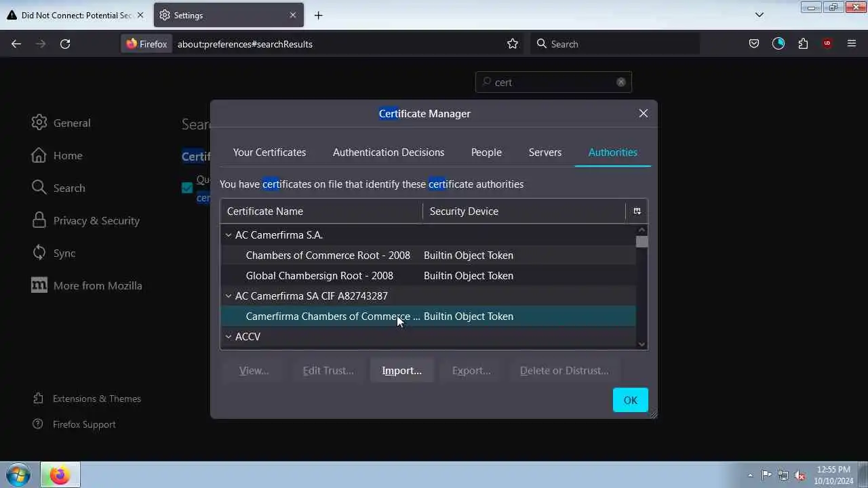Click the network tray icon

coord(783,475)
